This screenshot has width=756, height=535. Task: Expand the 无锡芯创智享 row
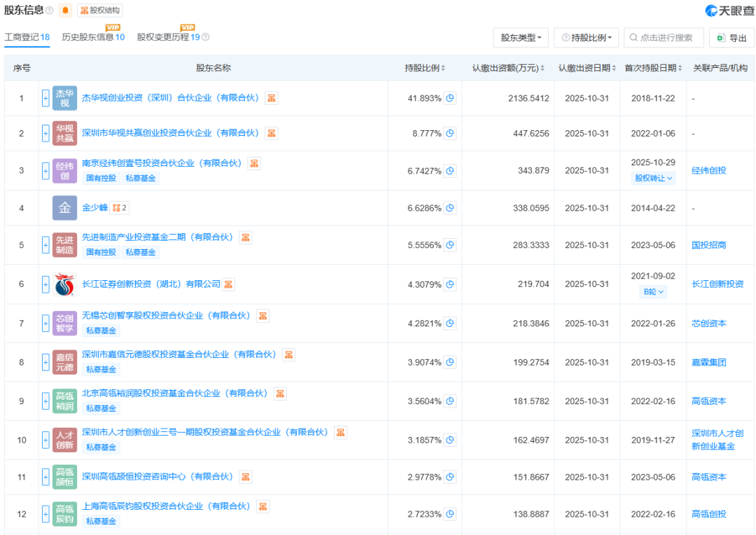coord(45,324)
